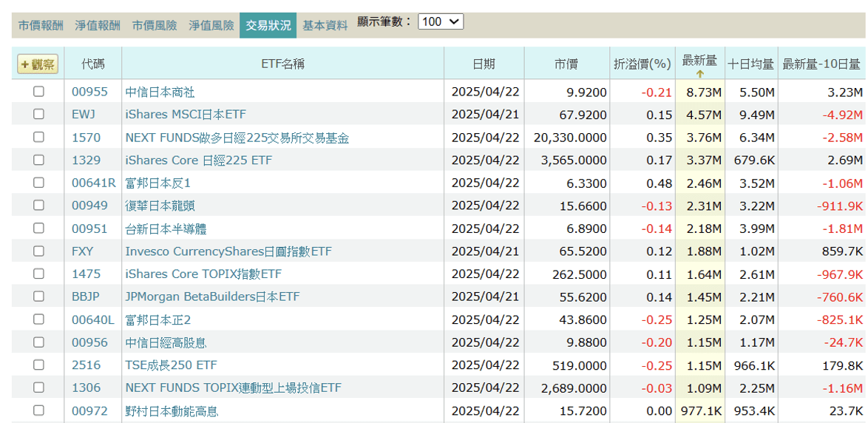Open ETF code link EWJ
Image resolution: width=868 pixels, height=423 pixels.
point(84,115)
